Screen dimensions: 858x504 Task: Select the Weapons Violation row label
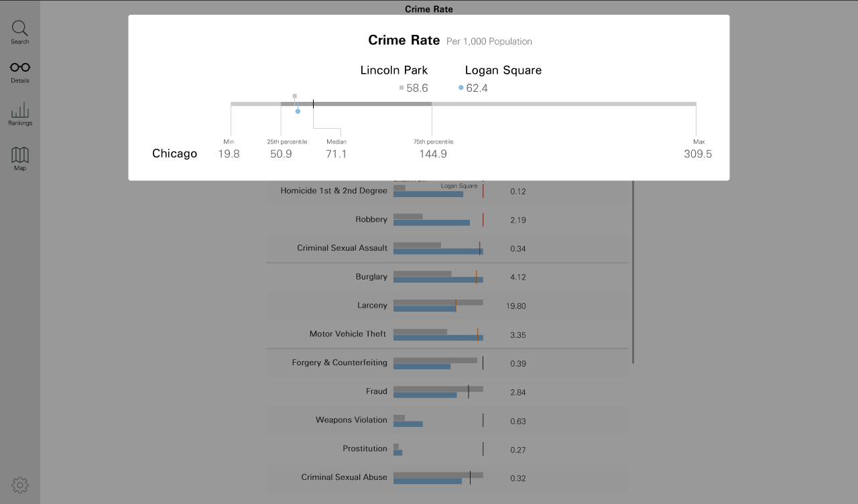(351, 420)
